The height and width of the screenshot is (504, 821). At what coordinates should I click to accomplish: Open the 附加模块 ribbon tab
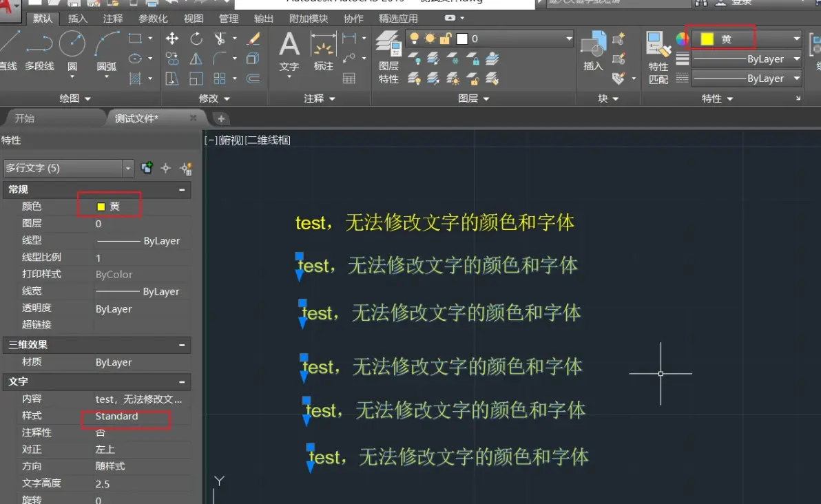pyautogui.click(x=309, y=19)
